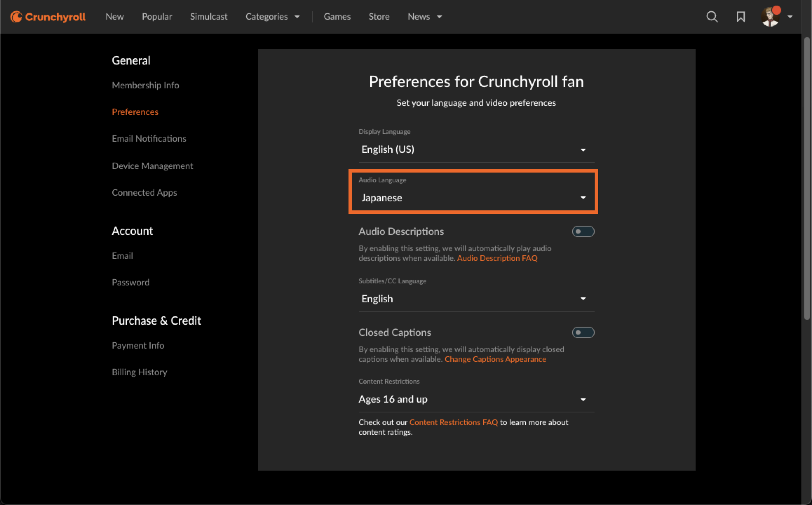
Task: Open Password settings
Action: pos(131,282)
